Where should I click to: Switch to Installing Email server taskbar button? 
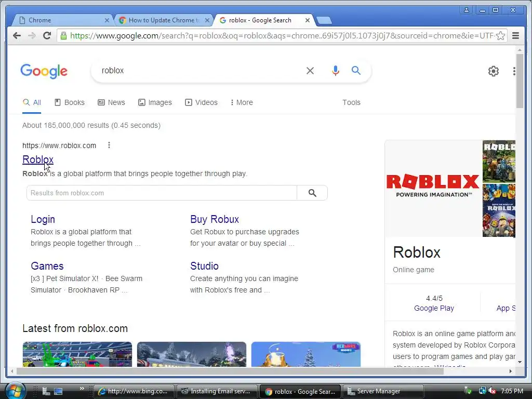pos(217,392)
